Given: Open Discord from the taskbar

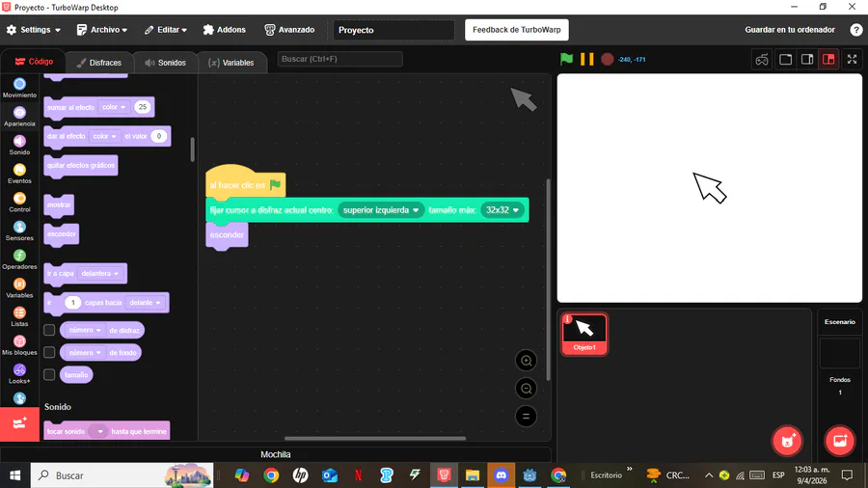Looking at the screenshot, I should (x=501, y=475).
